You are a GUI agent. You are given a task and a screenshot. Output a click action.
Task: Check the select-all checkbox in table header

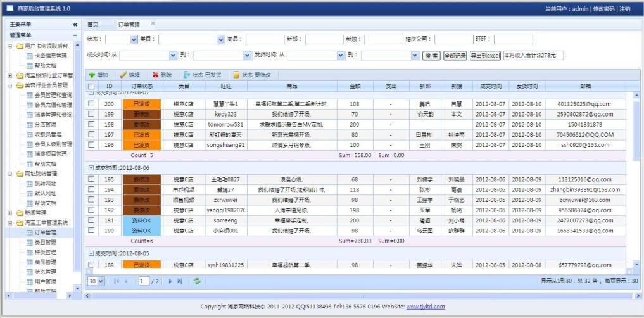pos(91,86)
